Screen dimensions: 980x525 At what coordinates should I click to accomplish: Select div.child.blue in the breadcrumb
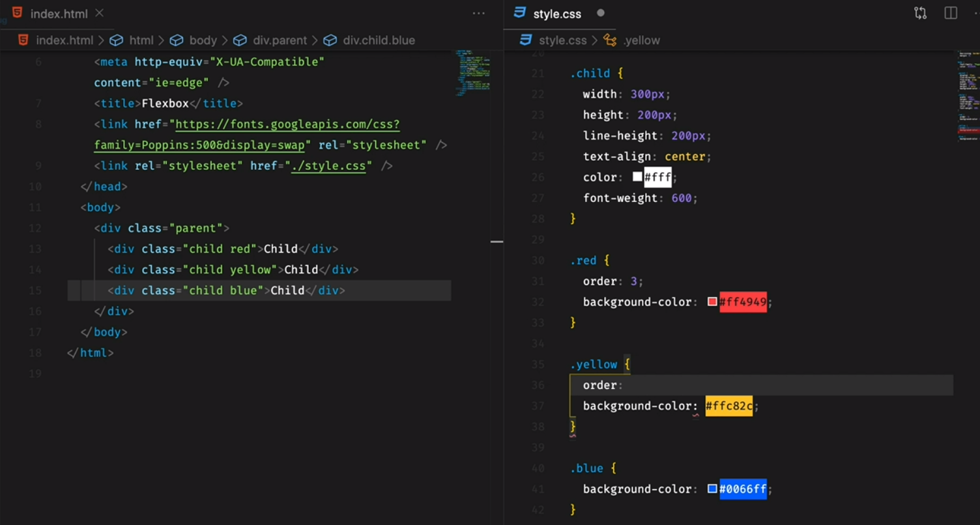[379, 40]
